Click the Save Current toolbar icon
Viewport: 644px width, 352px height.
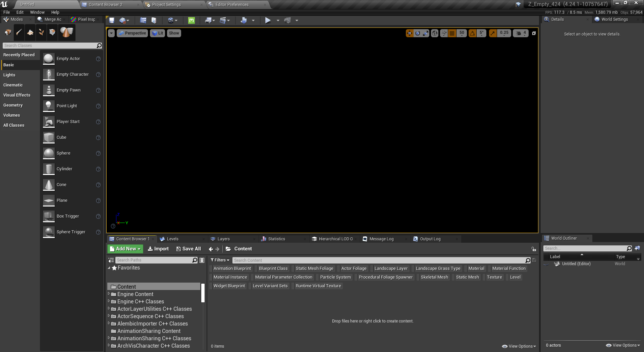pos(112,20)
